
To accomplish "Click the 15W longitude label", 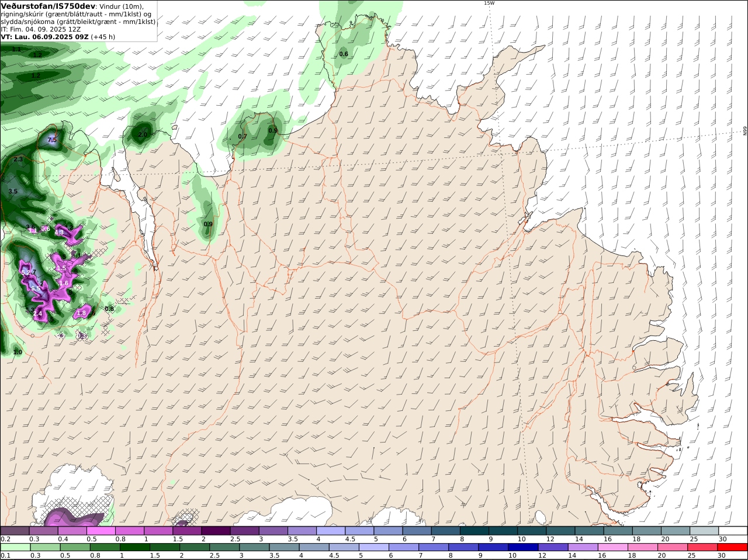I will point(489,3).
